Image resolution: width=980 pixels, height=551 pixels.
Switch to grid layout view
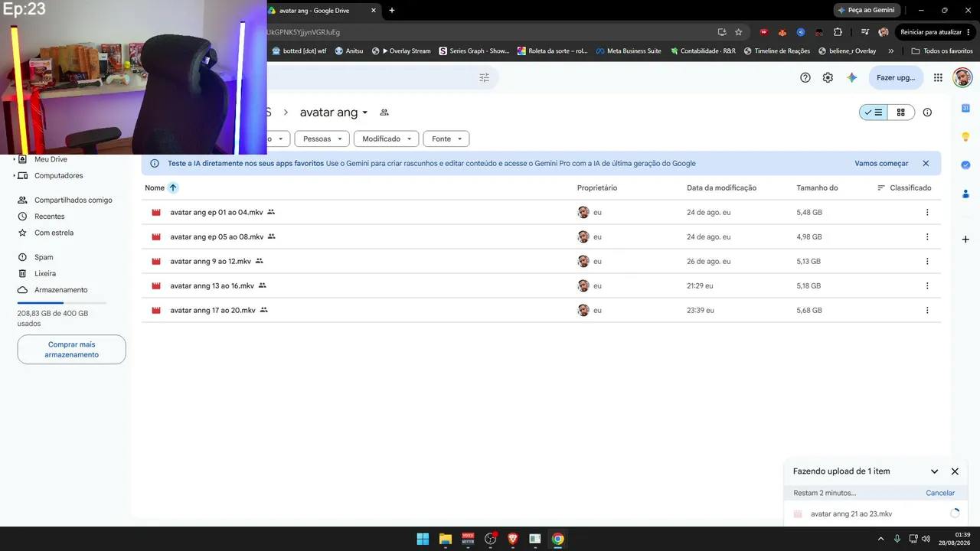901,112
